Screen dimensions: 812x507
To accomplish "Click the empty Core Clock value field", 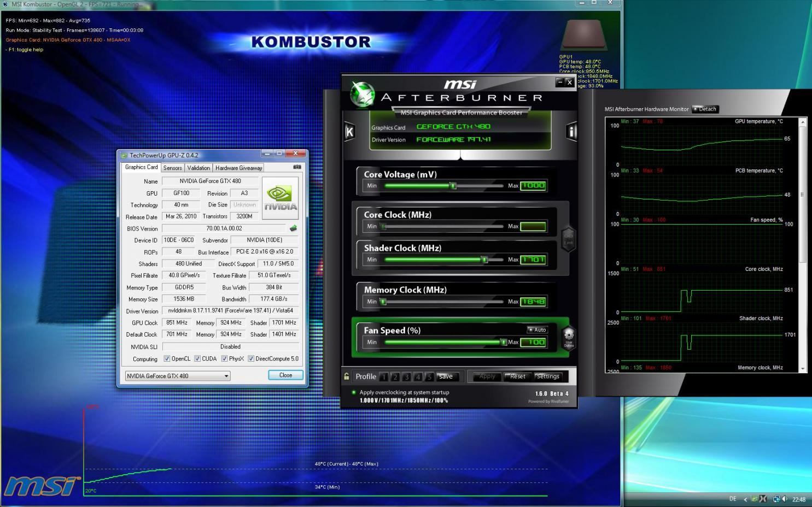I will [533, 226].
